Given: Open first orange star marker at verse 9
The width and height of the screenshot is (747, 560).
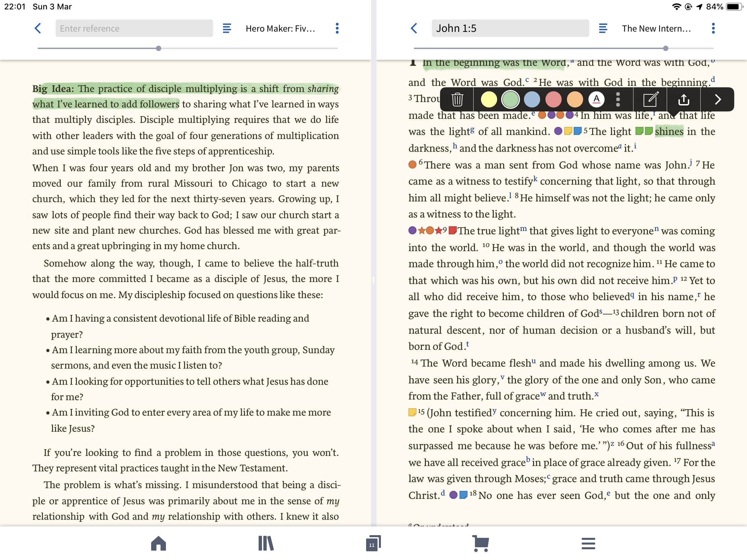Looking at the screenshot, I should pyautogui.click(x=422, y=230).
